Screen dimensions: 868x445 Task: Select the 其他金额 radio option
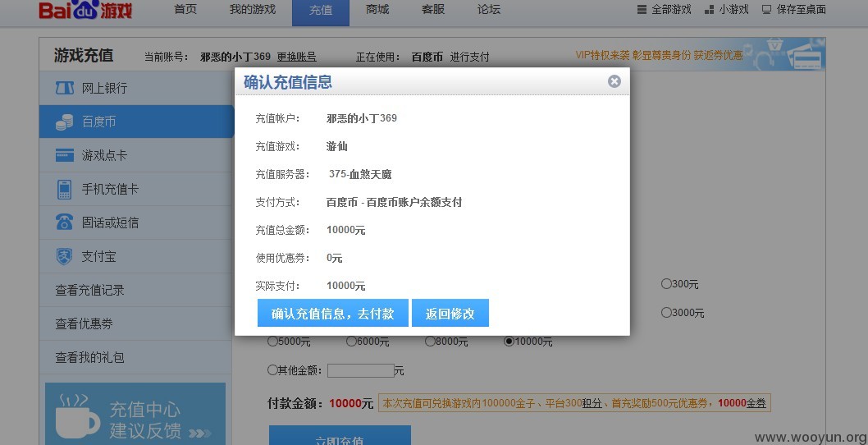272,369
